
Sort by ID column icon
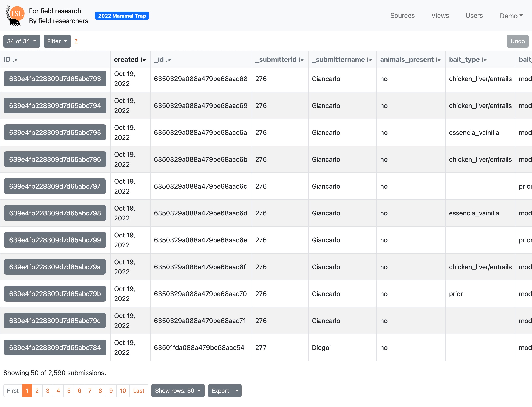[15, 60]
